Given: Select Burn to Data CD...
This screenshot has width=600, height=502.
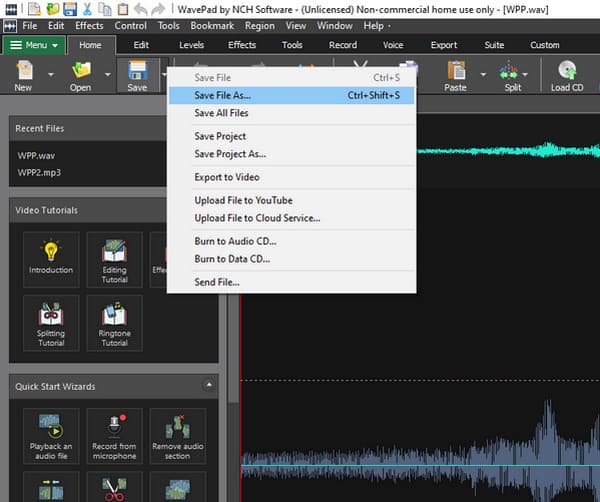Looking at the screenshot, I should point(292,259).
